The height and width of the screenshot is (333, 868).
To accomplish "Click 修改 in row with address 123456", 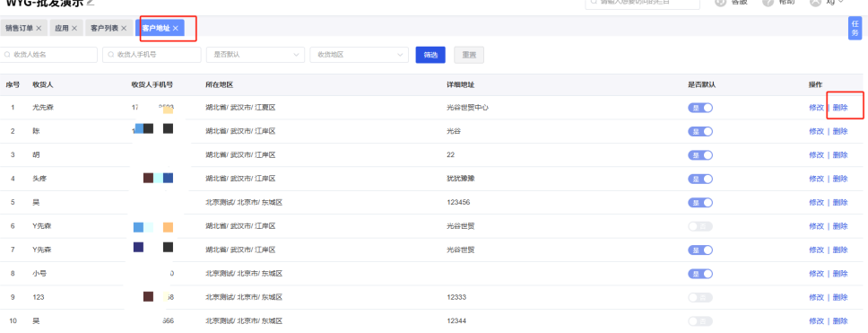I will coord(816,203).
